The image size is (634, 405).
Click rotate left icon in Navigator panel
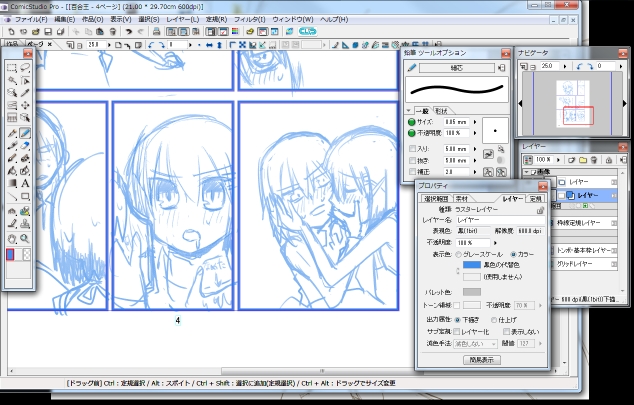[x=580, y=66]
